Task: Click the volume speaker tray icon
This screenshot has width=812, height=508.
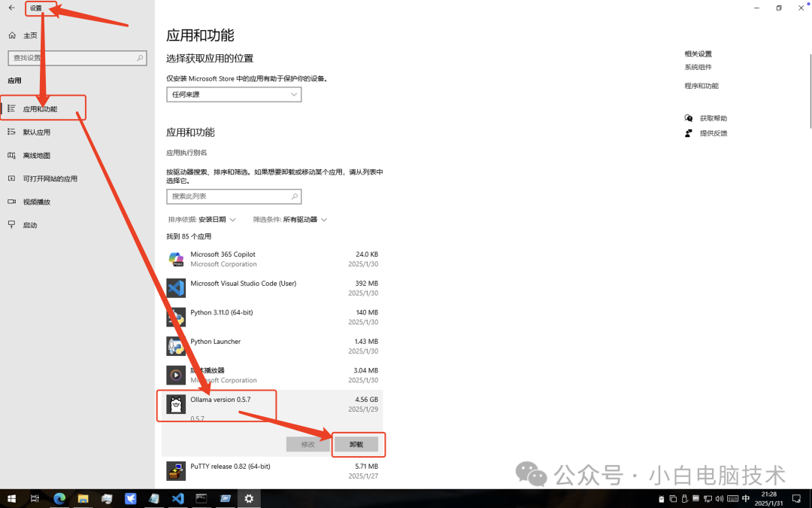Action: [x=720, y=499]
